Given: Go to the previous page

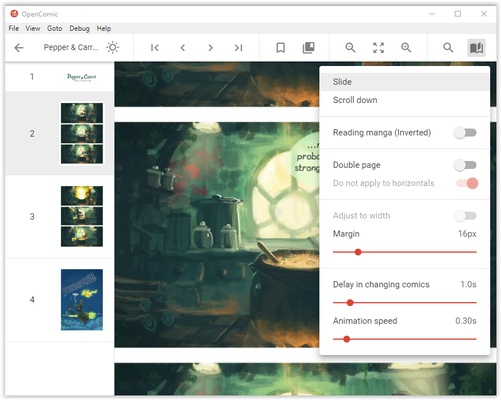Looking at the screenshot, I should [x=183, y=48].
